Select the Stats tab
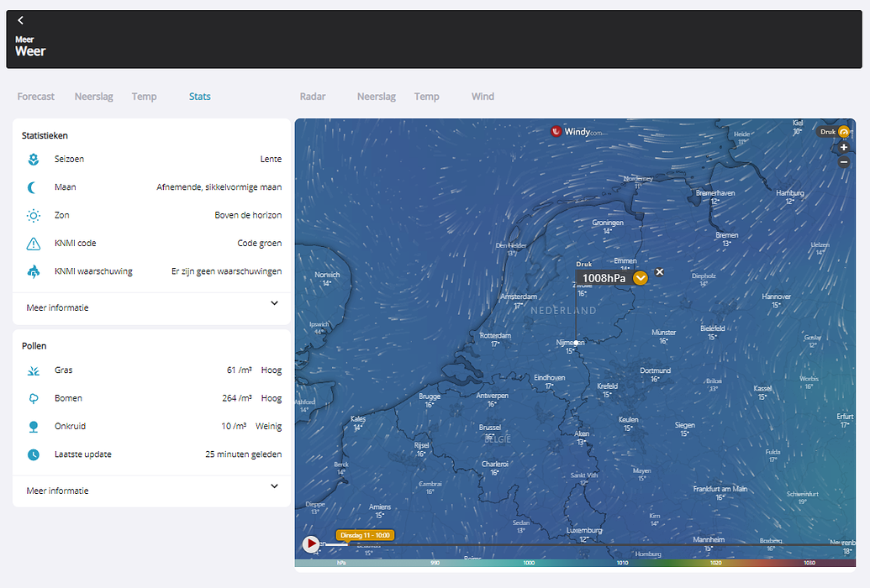 (x=200, y=97)
